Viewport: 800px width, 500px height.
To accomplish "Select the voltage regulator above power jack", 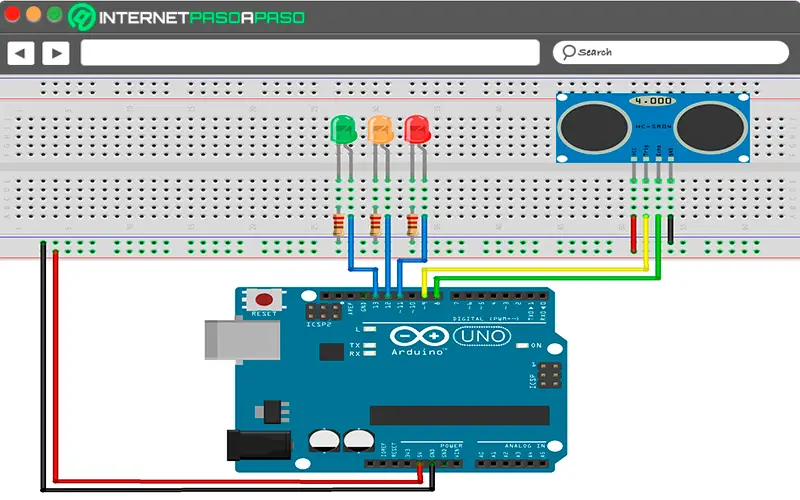I will 272,412.
